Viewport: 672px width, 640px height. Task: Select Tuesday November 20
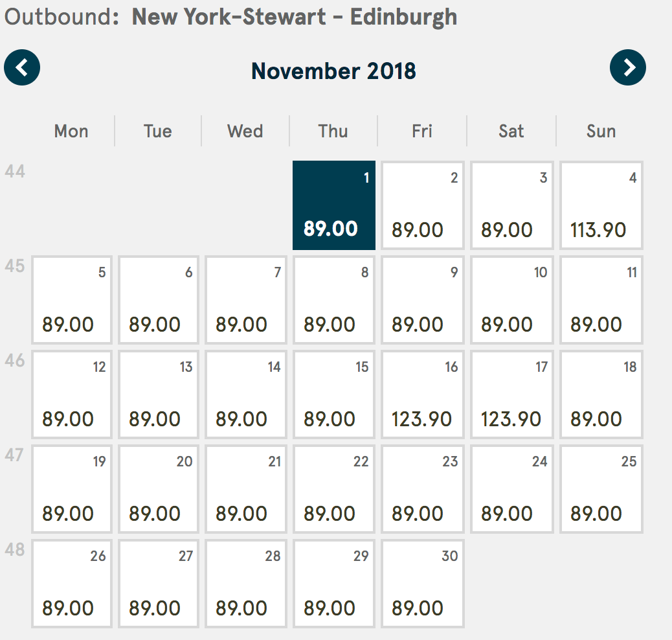[159, 489]
